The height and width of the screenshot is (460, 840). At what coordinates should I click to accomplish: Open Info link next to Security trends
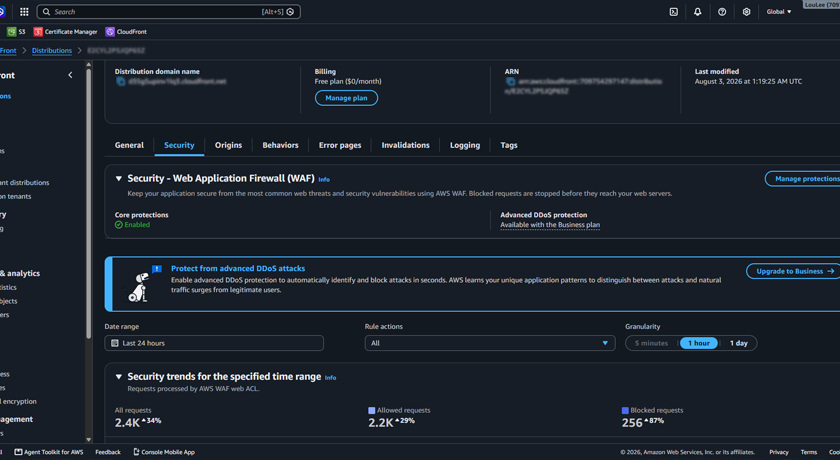coord(331,378)
